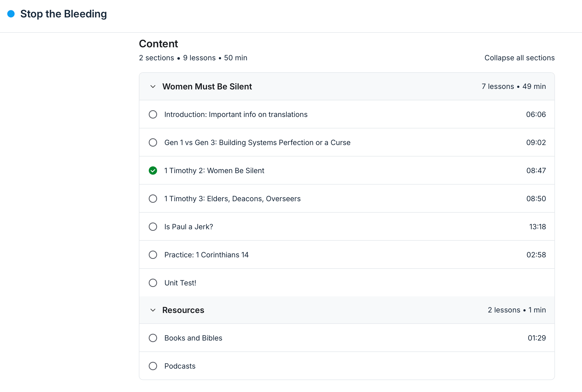Open Practice: 1 Corinthians 14 lesson
Screen dimensions: 582x392
click(x=206, y=255)
